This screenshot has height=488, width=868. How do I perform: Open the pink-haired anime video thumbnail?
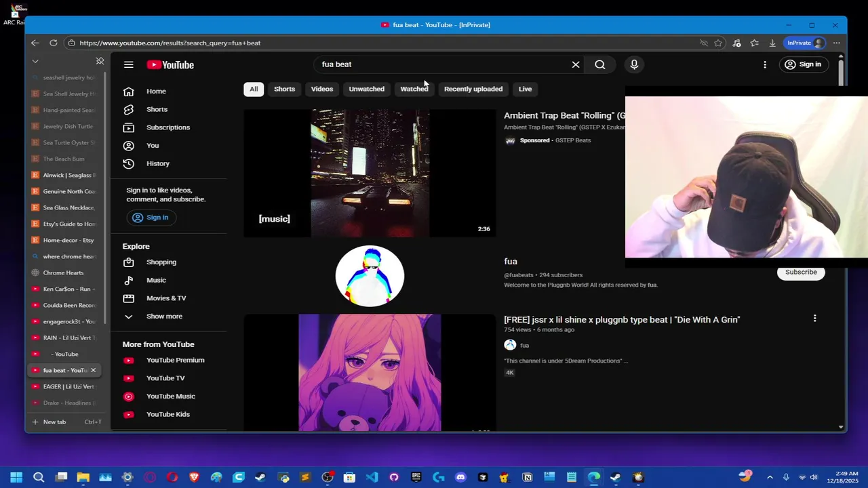(x=370, y=372)
